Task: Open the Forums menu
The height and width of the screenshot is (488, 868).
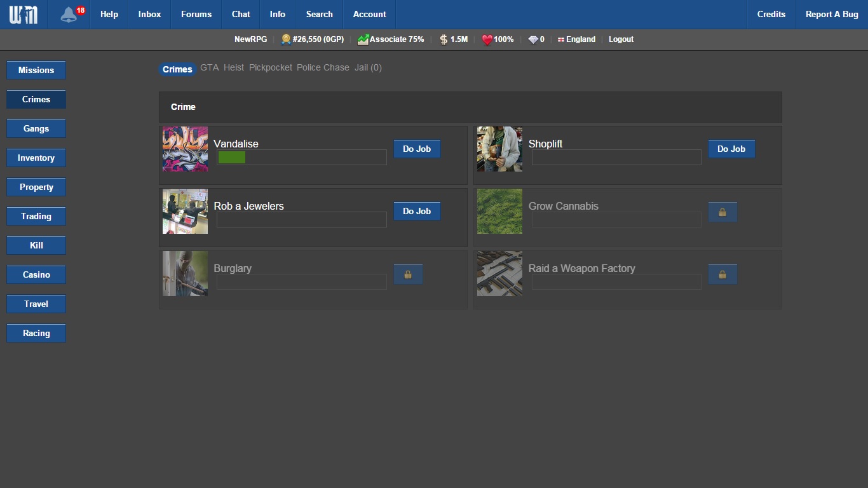Action: coord(196,14)
